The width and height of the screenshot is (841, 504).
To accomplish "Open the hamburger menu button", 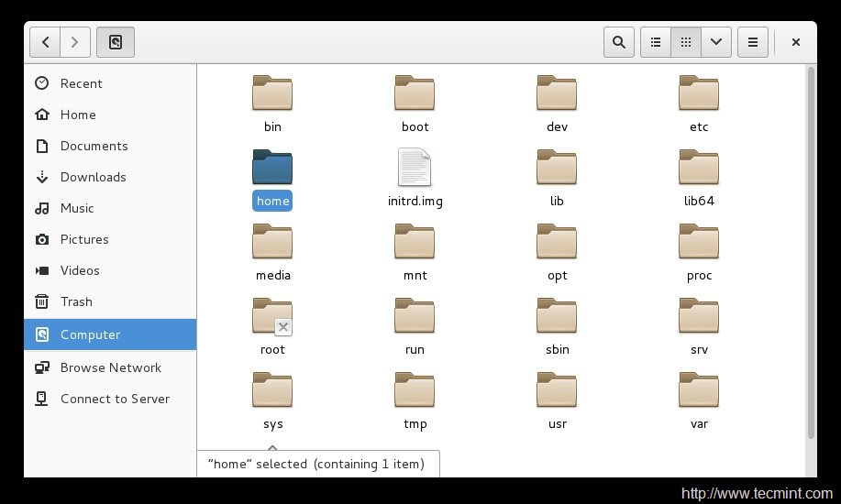I will coord(752,42).
